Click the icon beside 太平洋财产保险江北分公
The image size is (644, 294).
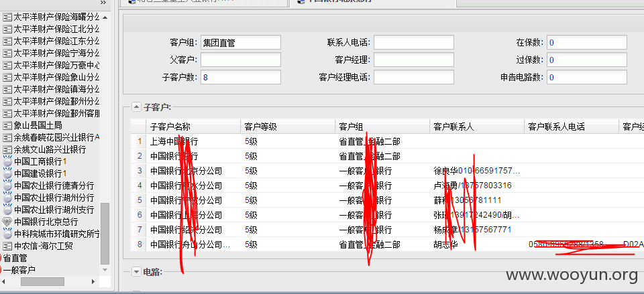point(7,29)
